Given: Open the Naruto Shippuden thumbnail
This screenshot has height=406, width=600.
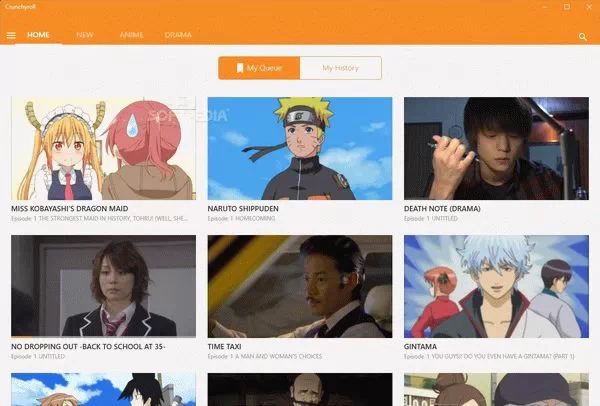Looking at the screenshot, I should tap(300, 148).
